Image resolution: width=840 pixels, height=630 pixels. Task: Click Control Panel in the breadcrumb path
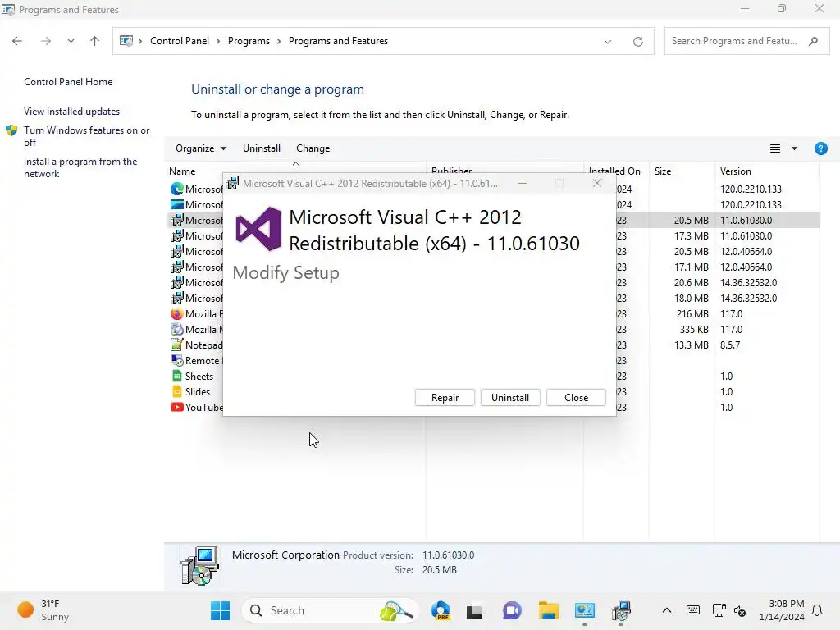pyautogui.click(x=180, y=41)
